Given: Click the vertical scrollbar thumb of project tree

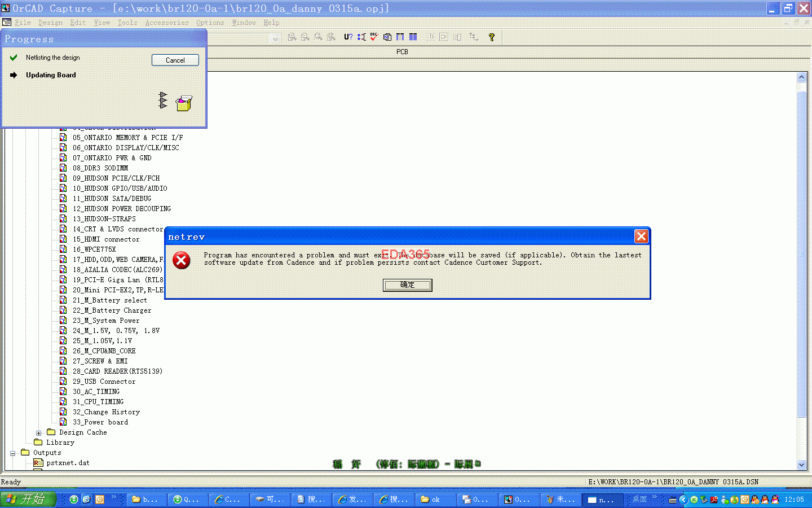Looking at the screenshot, I should 802,254.
